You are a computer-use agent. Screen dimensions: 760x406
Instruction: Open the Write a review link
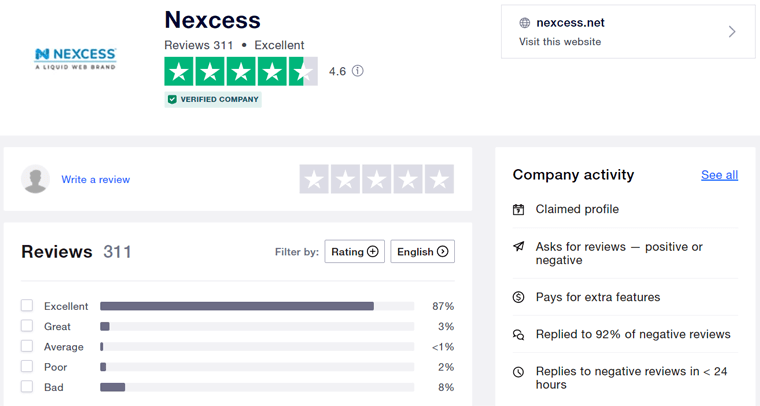pyautogui.click(x=95, y=180)
